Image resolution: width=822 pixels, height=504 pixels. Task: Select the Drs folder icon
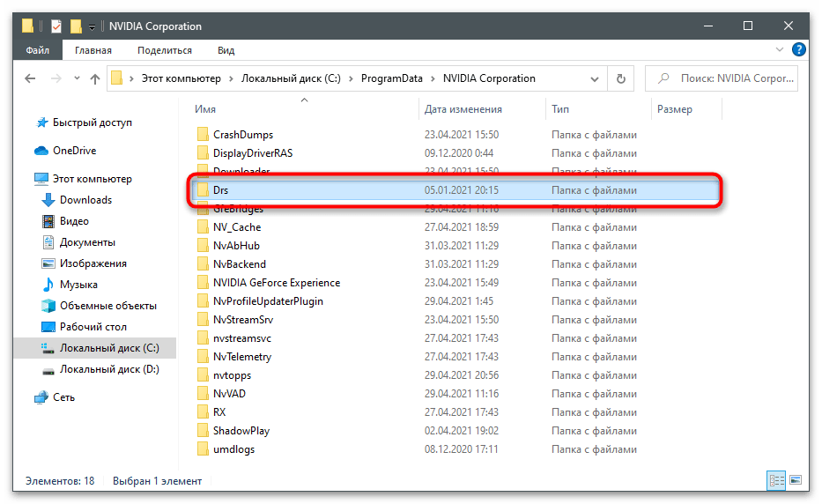[x=203, y=189]
